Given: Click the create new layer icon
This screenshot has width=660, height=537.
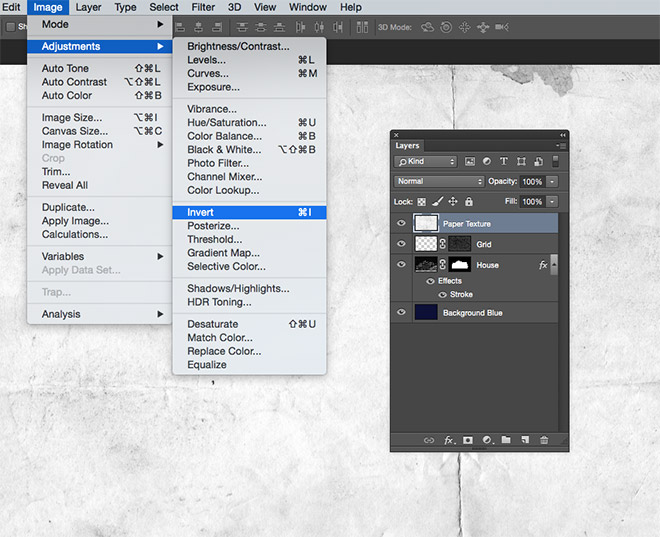Looking at the screenshot, I should 525,440.
